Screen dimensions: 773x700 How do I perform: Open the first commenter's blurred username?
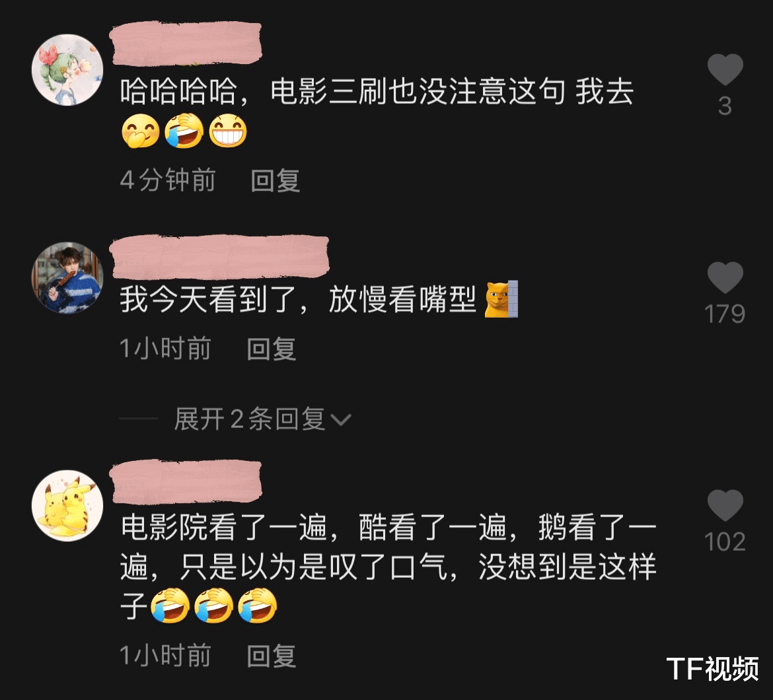(186, 44)
